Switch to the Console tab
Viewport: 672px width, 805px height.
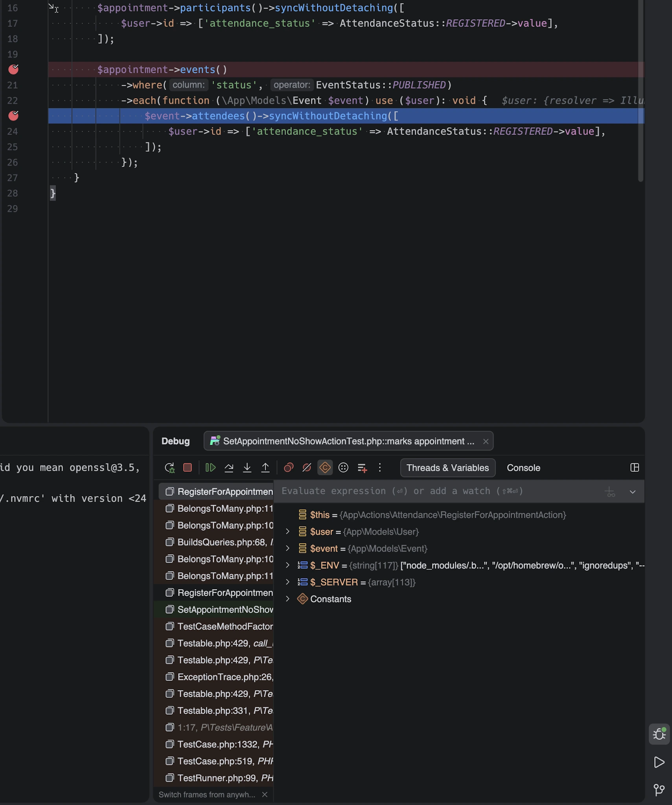[x=523, y=468]
